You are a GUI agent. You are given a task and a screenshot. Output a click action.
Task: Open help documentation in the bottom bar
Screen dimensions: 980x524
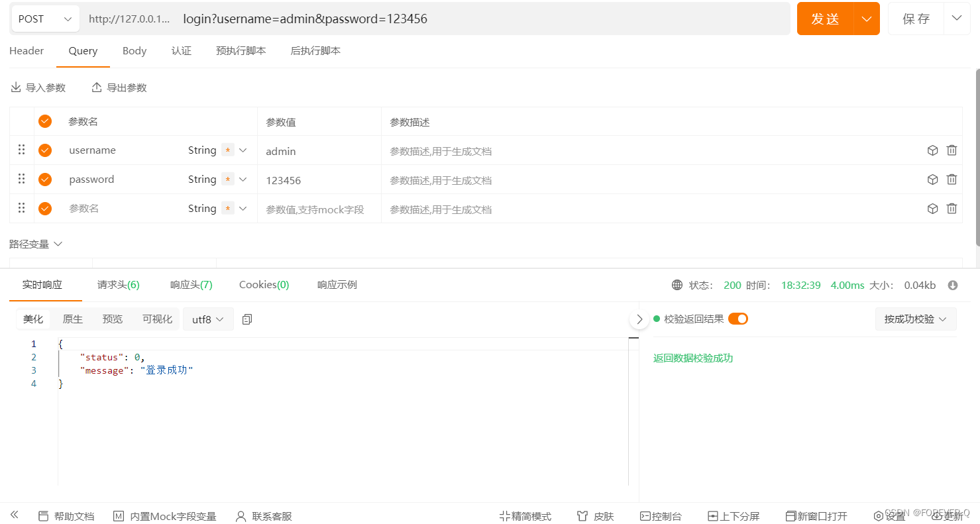66,516
